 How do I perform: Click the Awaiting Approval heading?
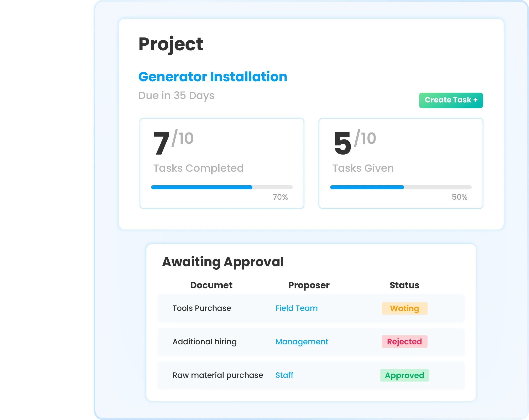223,261
